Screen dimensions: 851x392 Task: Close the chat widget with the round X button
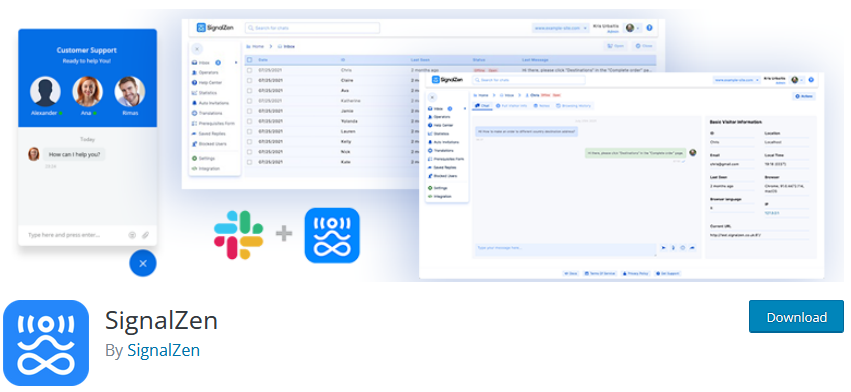[x=143, y=264]
